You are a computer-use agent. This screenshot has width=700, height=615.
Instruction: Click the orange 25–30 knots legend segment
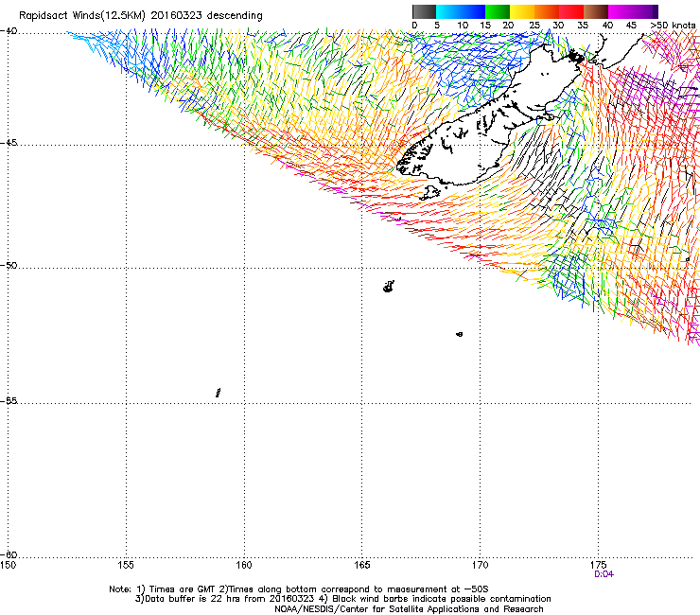[x=547, y=11]
